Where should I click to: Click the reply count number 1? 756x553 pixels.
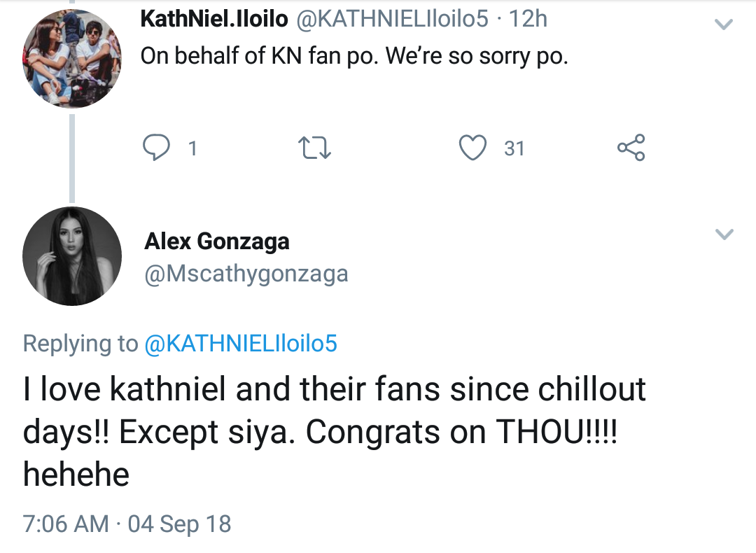[192, 148]
